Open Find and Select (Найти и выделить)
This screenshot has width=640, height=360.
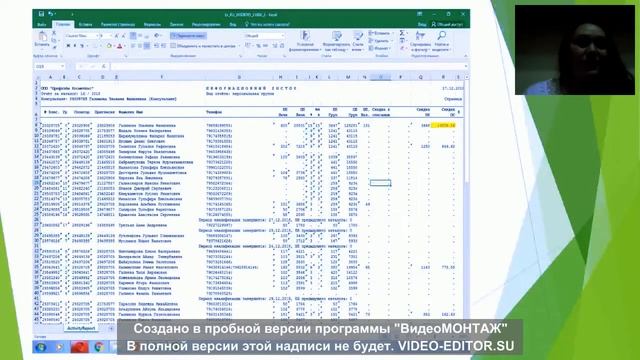442,41
